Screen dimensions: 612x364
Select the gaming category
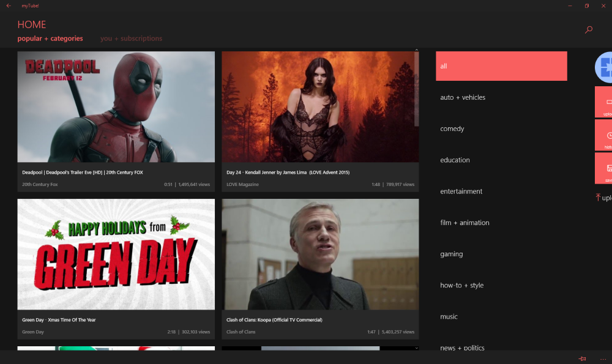[x=501, y=254]
